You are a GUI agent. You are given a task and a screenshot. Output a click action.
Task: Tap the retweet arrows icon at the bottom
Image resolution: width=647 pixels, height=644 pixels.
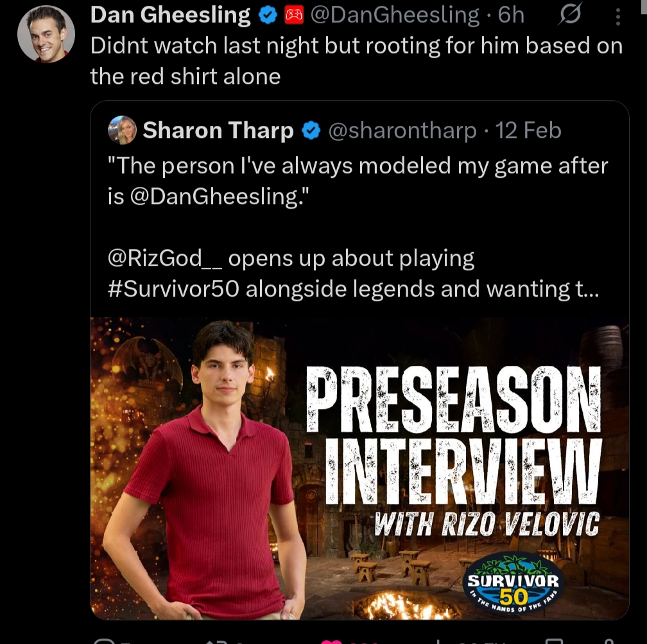[216, 641]
